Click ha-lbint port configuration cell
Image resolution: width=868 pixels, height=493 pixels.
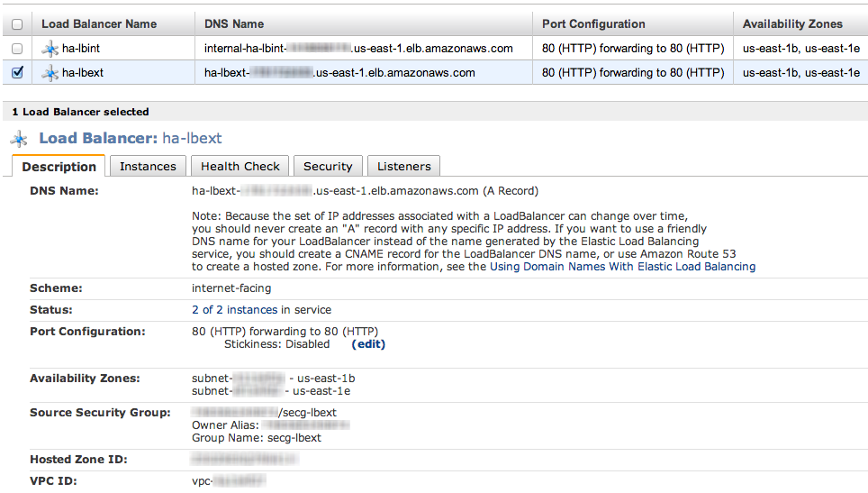pyautogui.click(x=633, y=48)
